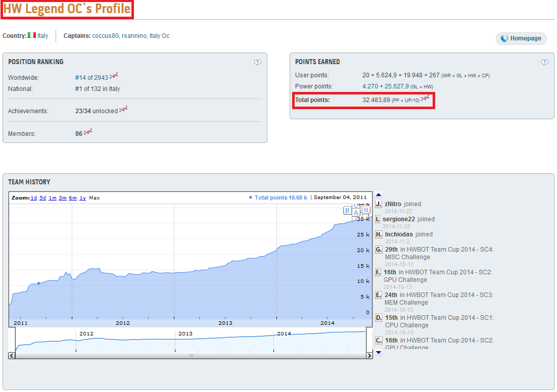Set chart zoom to 6m

click(73, 198)
